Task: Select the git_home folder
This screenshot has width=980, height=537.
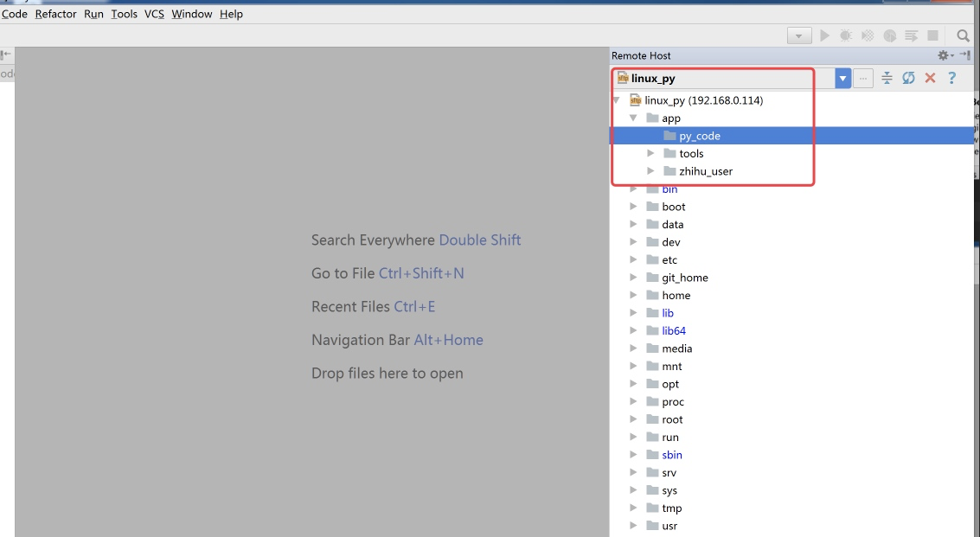Action: [684, 278]
